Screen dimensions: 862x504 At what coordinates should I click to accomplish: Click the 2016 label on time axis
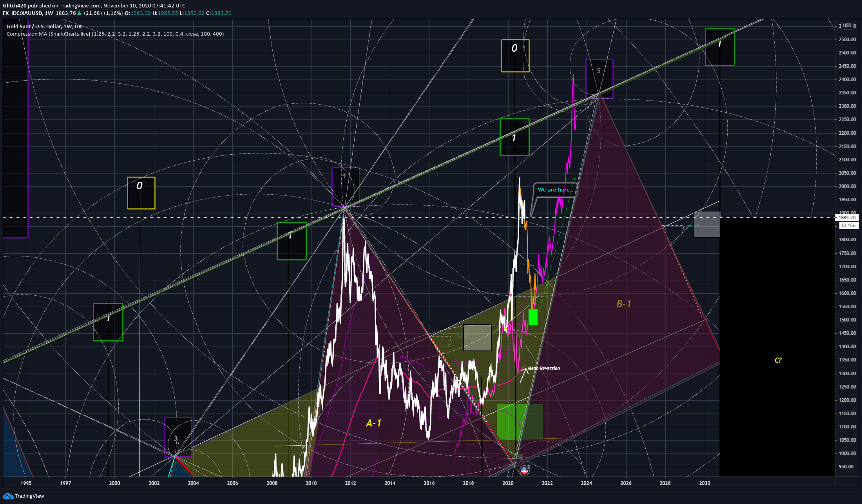429,483
